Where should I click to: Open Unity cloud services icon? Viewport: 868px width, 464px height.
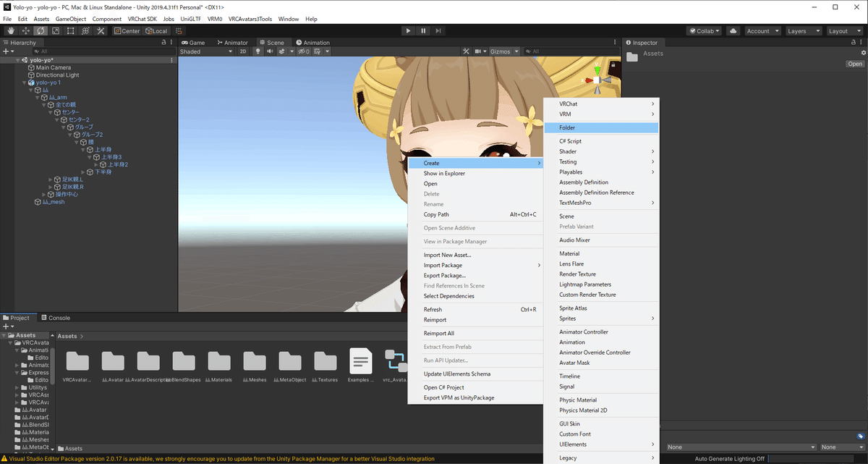pos(733,31)
